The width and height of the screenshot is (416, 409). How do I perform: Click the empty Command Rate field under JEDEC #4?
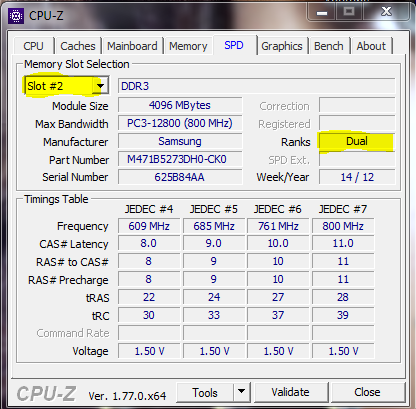pos(149,333)
